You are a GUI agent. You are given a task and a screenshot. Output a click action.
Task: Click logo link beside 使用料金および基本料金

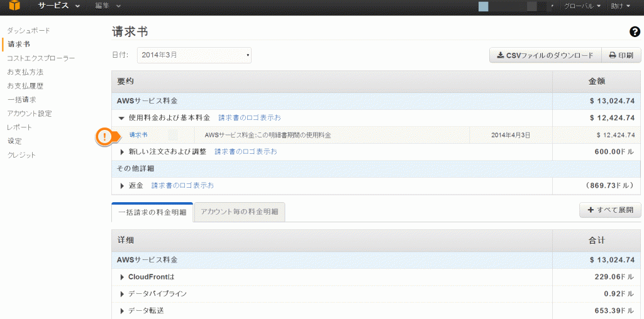coord(250,118)
